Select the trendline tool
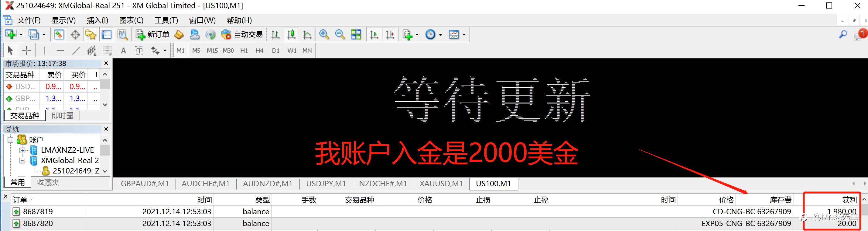The height and width of the screenshot is (231, 868). [76, 51]
